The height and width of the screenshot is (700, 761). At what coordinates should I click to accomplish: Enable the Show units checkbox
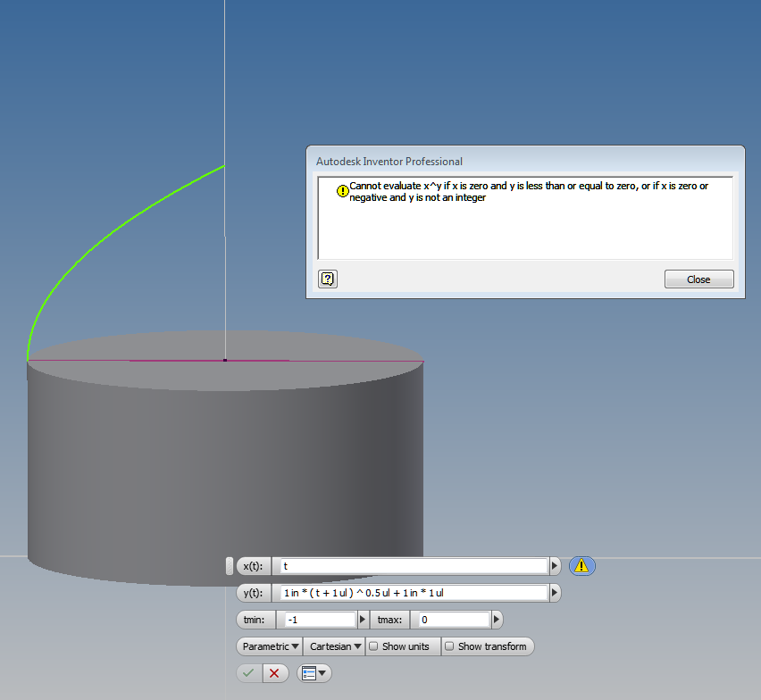click(373, 646)
